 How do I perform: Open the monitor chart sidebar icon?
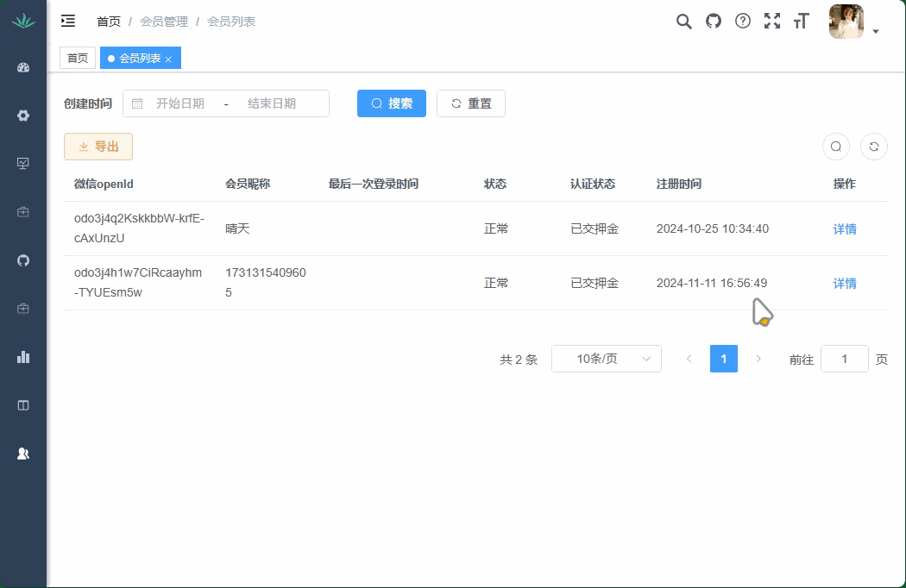23,164
